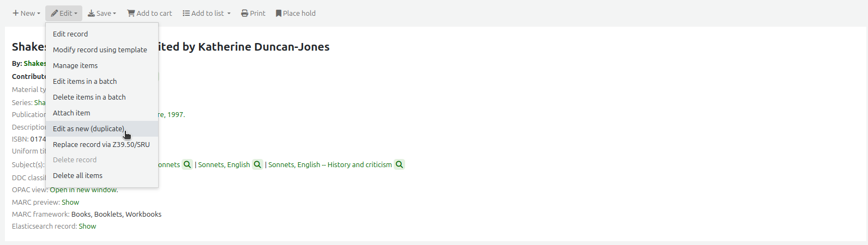This screenshot has width=868, height=245.
Task: Select Edit record from the menu
Action: pos(70,34)
